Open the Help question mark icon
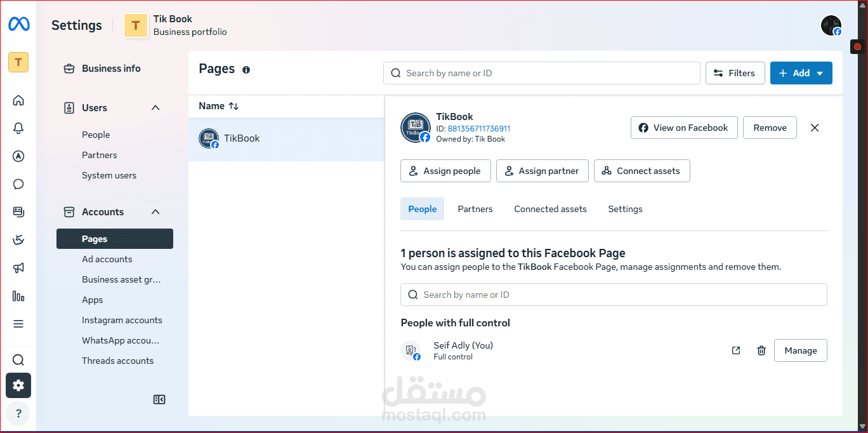The width and height of the screenshot is (868, 433). point(18,413)
